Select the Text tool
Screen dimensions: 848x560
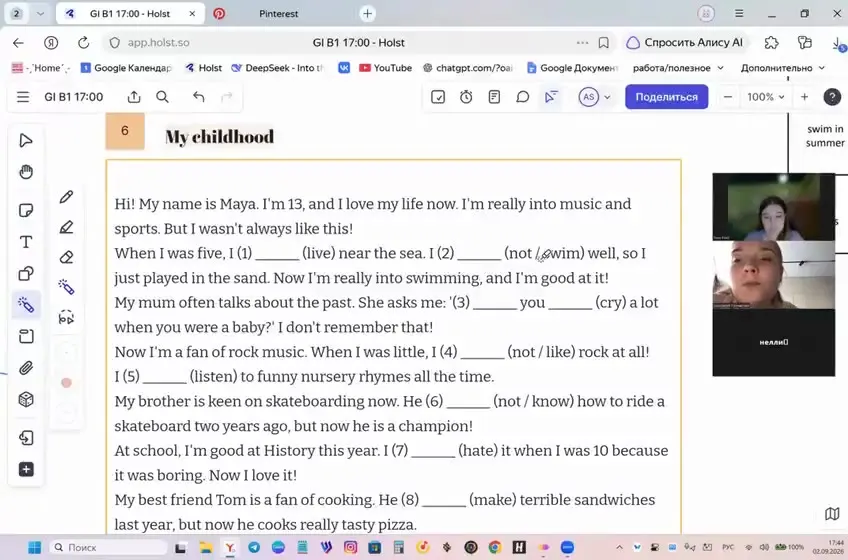25,242
